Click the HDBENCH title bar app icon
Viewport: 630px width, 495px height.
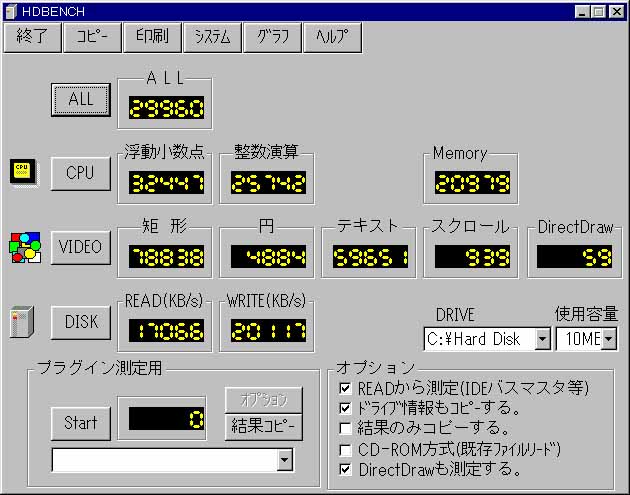[11, 11]
